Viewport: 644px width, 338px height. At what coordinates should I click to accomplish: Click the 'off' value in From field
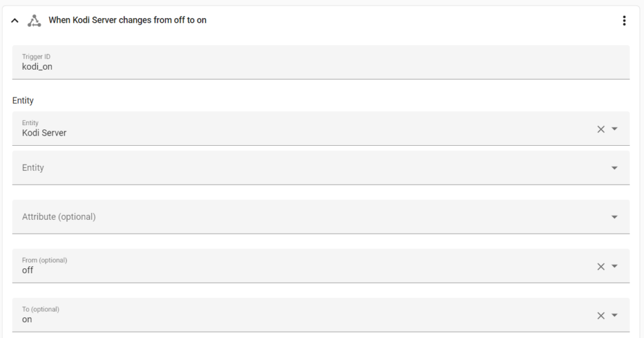28,270
